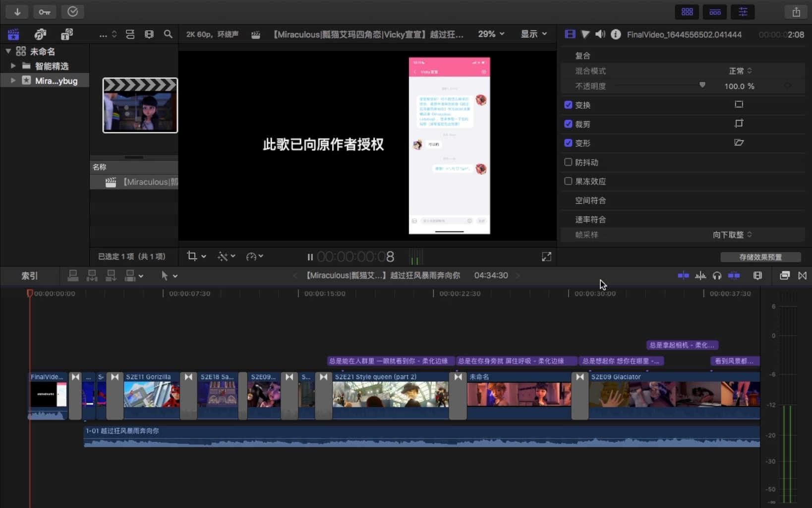Click the share export icon
Viewport: 812px width, 508px height.
(x=796, y=12)
